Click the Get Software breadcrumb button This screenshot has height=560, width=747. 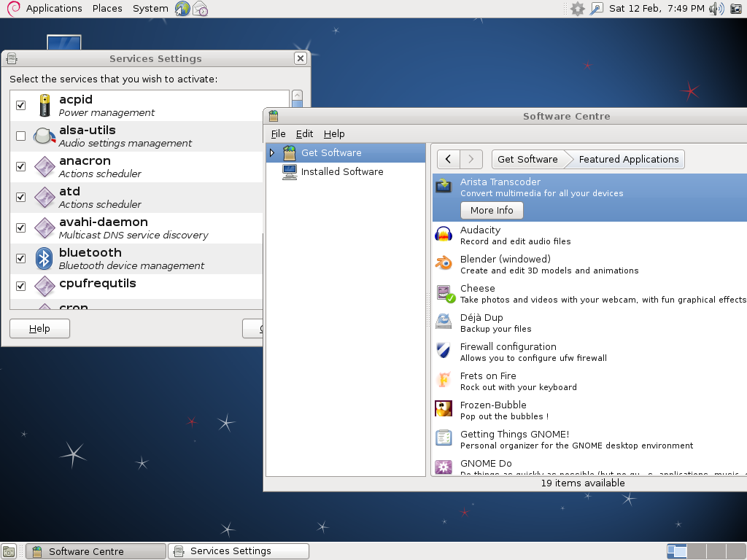point(527,159)
